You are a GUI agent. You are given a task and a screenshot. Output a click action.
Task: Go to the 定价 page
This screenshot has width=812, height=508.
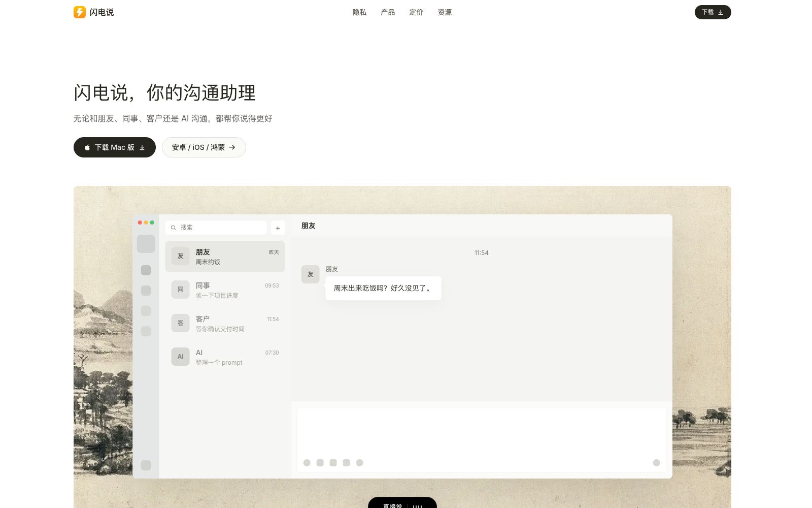416,12
